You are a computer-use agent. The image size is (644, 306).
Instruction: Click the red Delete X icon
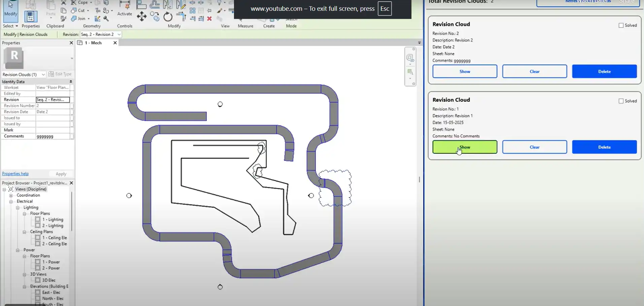coord(209,19)
